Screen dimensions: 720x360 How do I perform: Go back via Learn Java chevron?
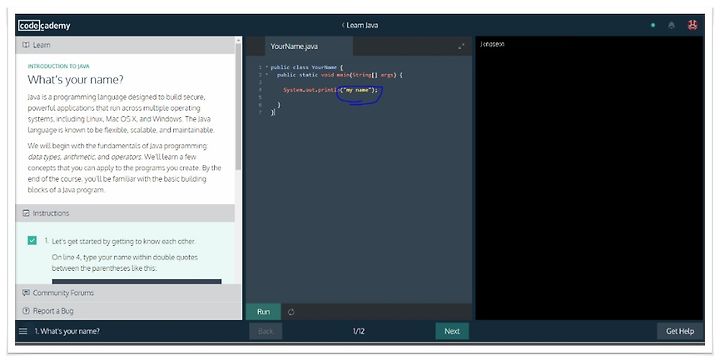click(x=343, y=25)
